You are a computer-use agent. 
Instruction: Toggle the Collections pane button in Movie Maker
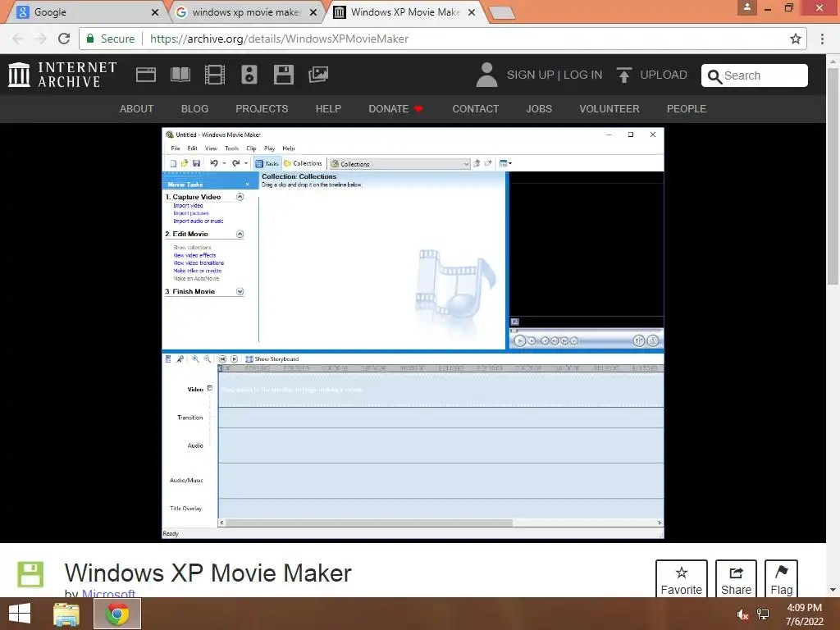[x=304, y=163]
